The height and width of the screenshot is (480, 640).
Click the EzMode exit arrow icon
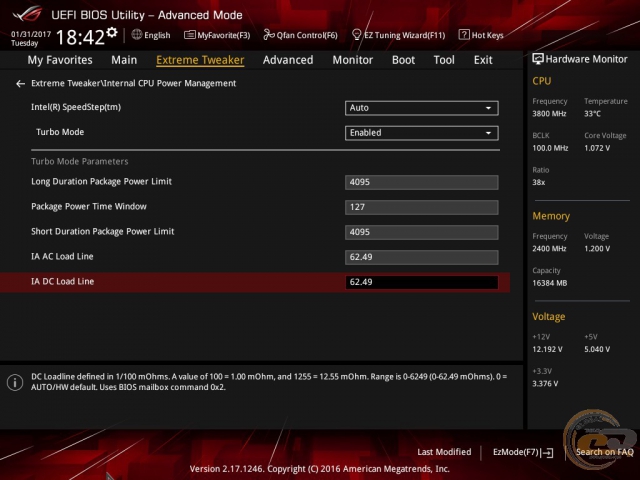(x=547, y=453)
